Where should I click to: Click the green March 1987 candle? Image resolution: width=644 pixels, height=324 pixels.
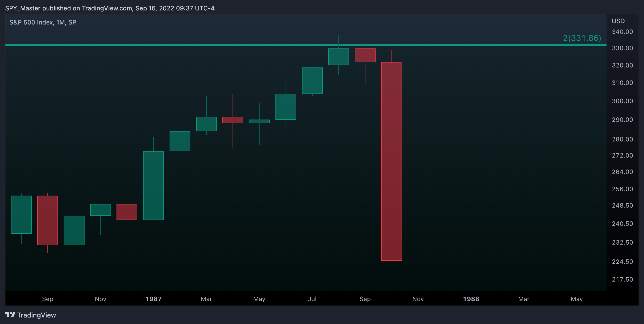(206, 124)
